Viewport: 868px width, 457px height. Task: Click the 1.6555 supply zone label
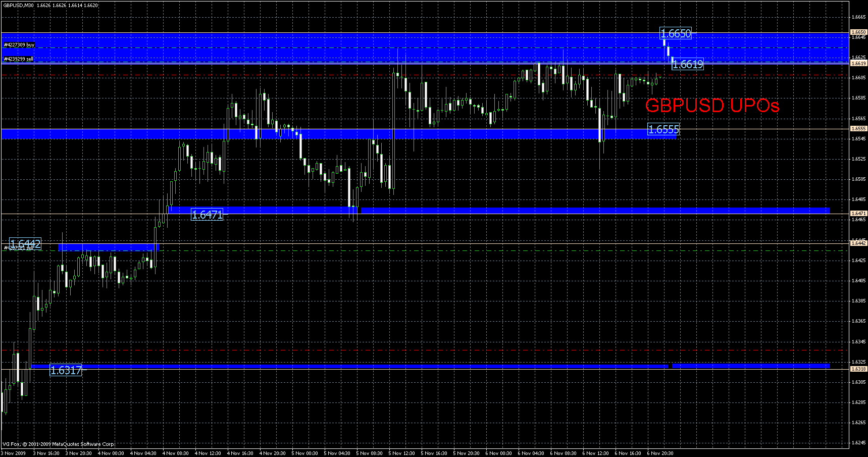pyautogui.click(x=663, y=129)
